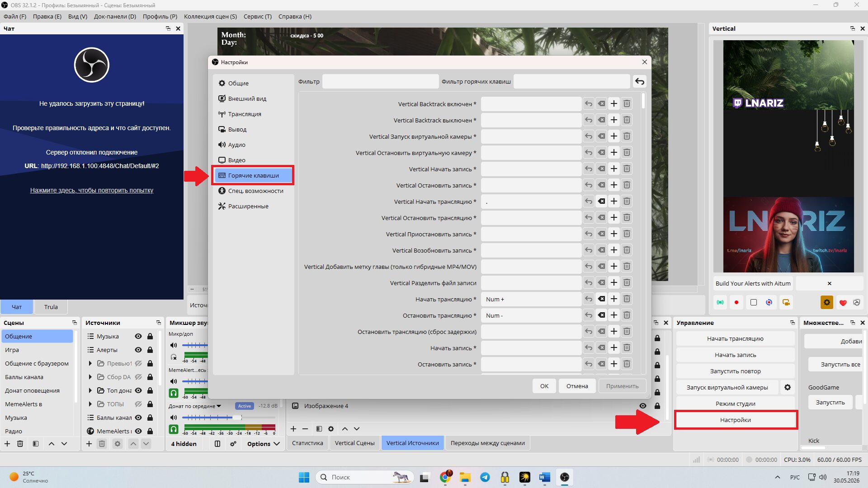Mute the Донат по середине audio channel
Viewport: 868px width, 488px height.
pyautogui.click(x=174, y=417)
